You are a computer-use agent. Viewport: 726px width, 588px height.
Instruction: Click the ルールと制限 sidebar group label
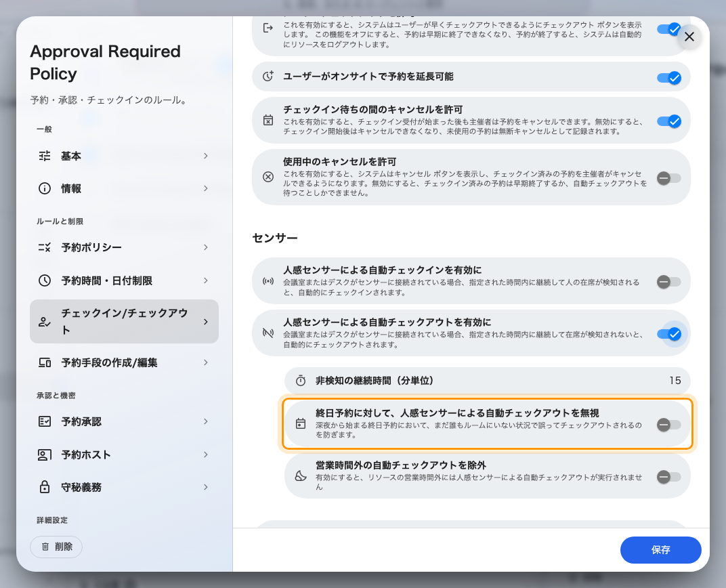coord(60,222)
